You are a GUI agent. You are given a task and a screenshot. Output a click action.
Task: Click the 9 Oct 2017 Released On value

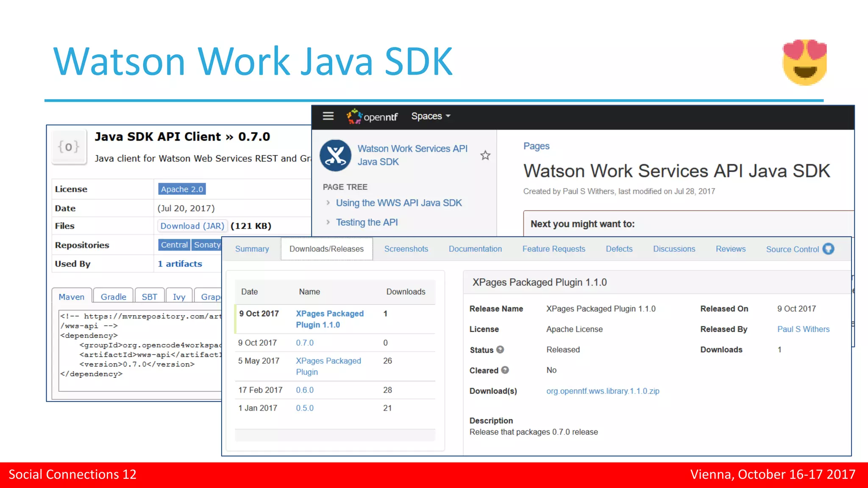[796, 309]
